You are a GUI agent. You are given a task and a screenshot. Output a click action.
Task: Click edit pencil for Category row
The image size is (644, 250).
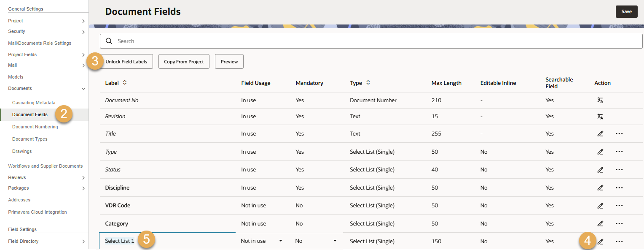click(600, 224)
